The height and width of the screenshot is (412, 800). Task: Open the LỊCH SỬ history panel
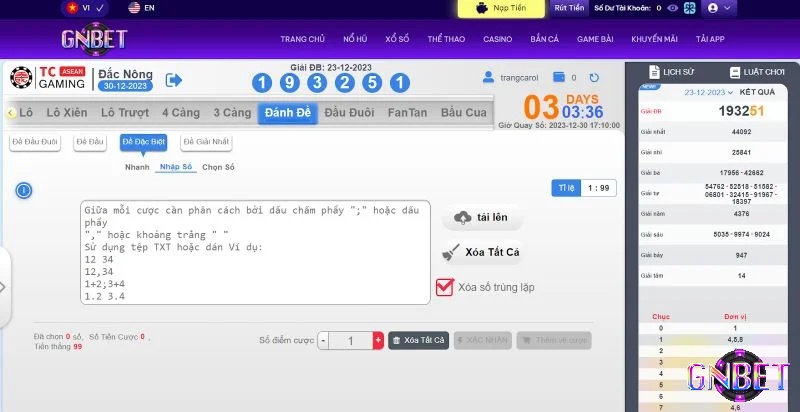point(671,72)
